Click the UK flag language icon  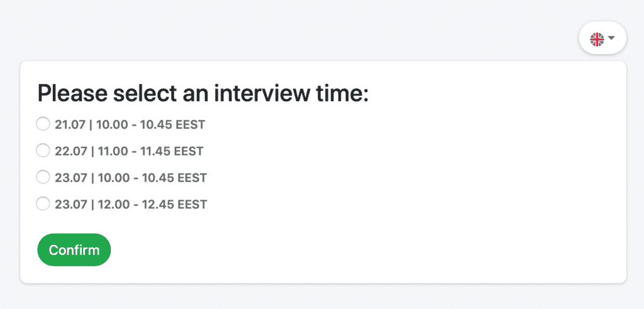click(x=597, y=40)
